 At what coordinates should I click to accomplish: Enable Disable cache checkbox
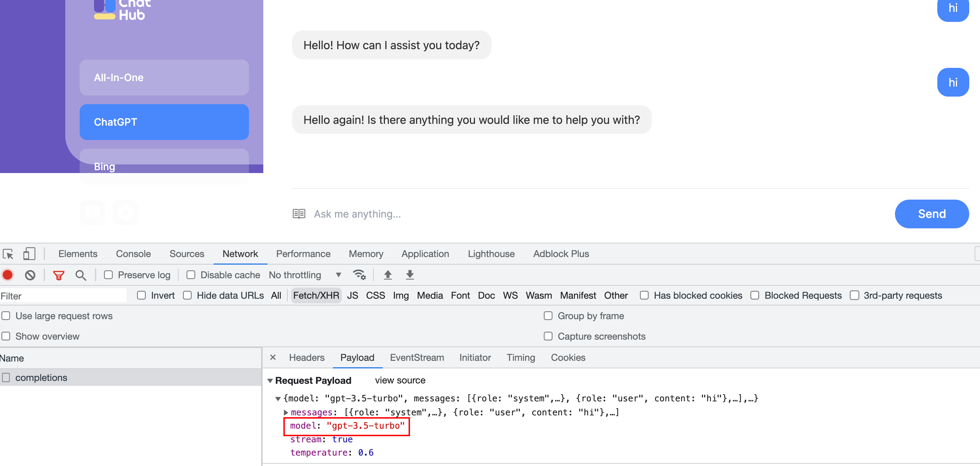[x=191, y=275]
